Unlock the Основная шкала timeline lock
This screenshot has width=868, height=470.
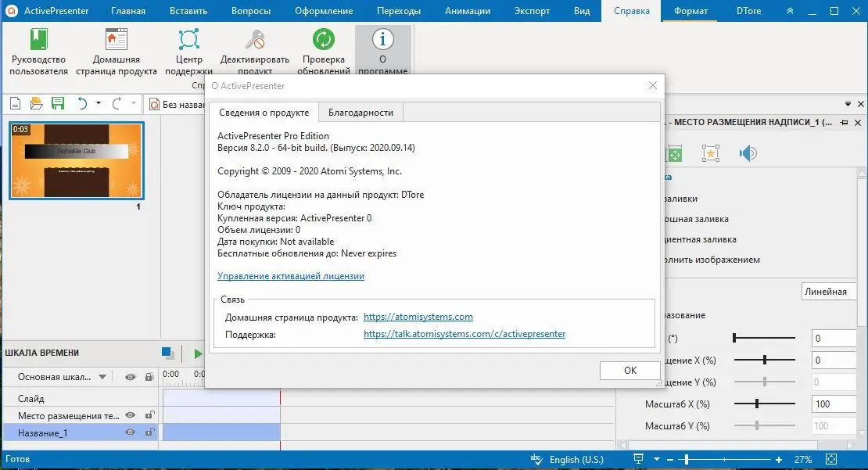click(148, 376)
